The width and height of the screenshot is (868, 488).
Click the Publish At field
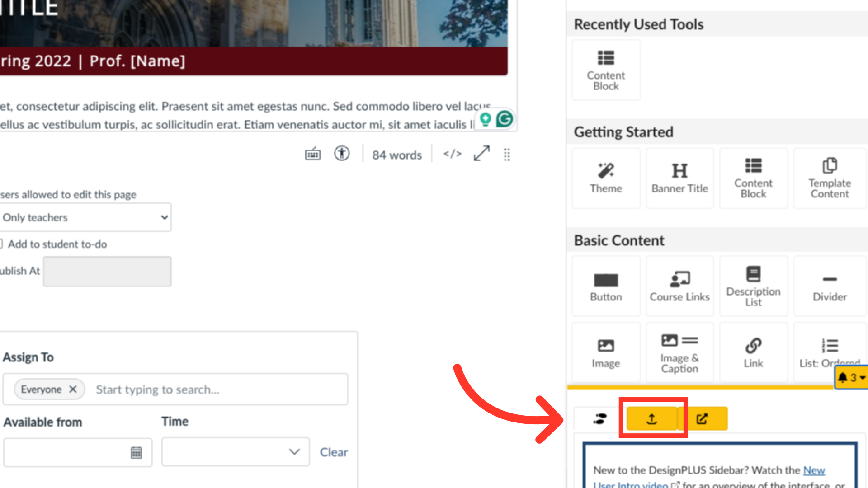click(107, 271)
